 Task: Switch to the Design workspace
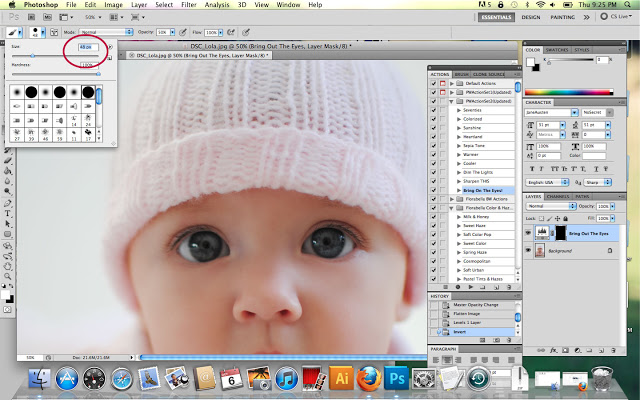click(x=531, y=17)
